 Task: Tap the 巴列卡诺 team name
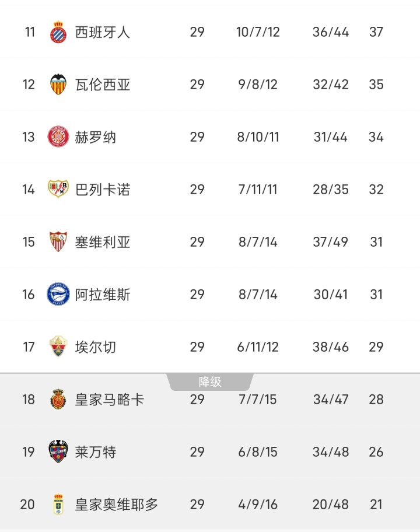[103, 190]
